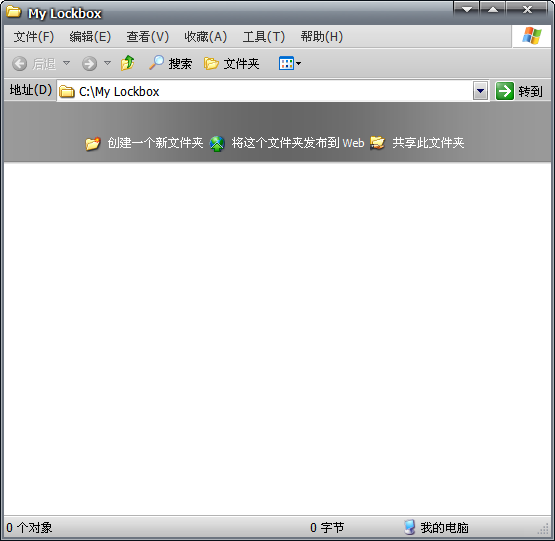Click the new folder icon beside 创建一个新文件夹
Viewport: 555px width, 541px height.
click(x=93, y=143)
